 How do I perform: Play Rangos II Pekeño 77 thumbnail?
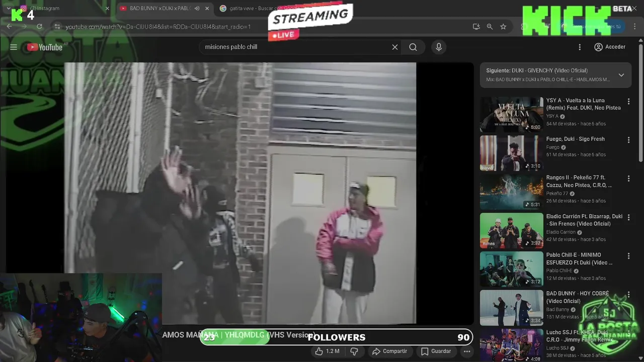coord(511,192)
